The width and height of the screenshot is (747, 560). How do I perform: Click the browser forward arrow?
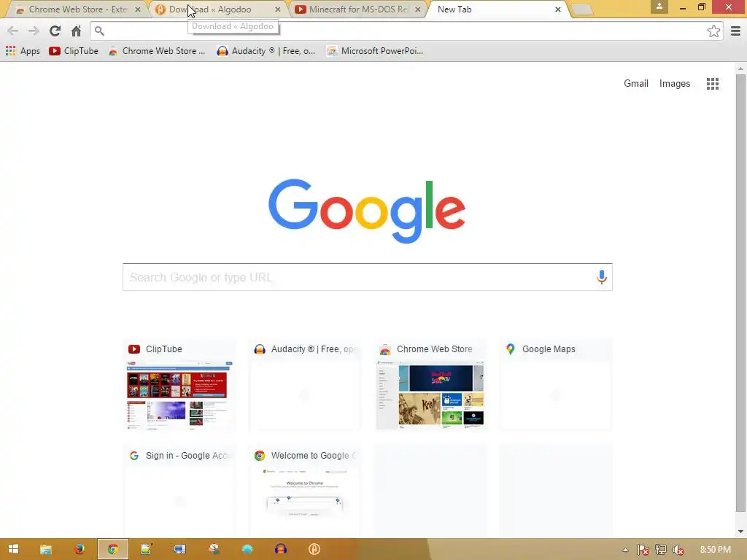tap(34, 31)
